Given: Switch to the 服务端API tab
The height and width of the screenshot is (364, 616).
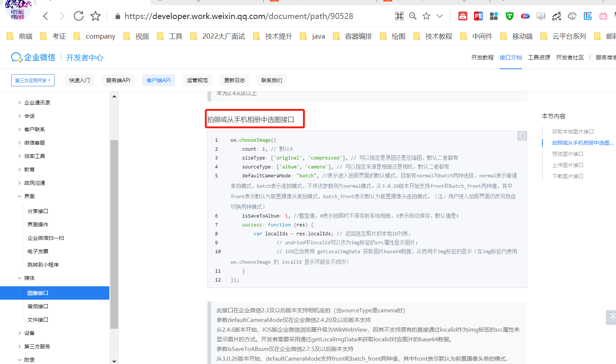Looking at the screenshot, I should [x=118, y=80].
